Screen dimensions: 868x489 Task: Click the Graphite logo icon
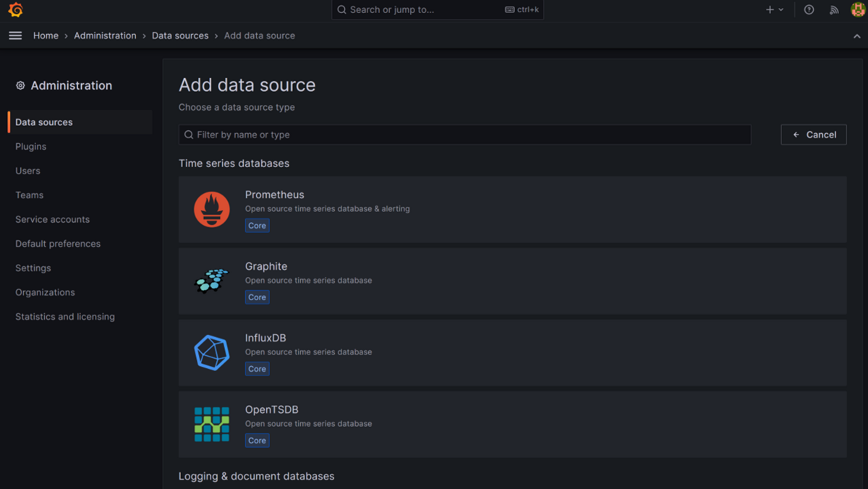click(x=212, y=281)
